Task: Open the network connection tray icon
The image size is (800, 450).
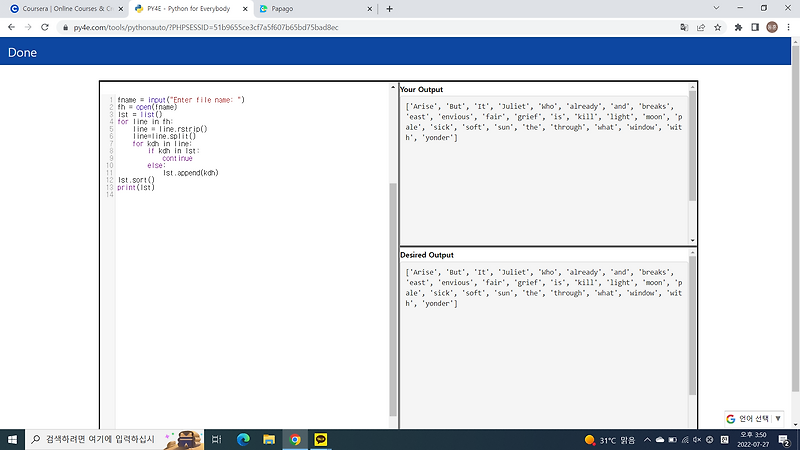Action: coord(685,440)
